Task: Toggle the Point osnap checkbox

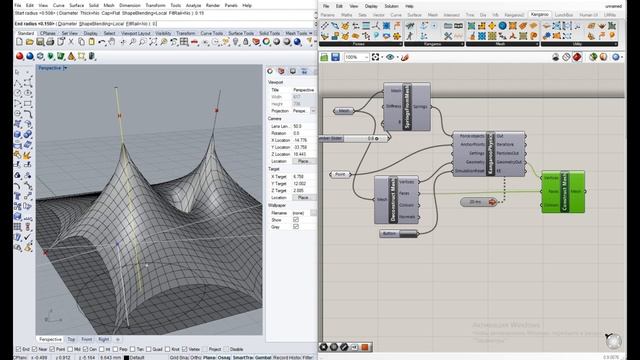Action: pyautogui.click(x=52, y=349)
